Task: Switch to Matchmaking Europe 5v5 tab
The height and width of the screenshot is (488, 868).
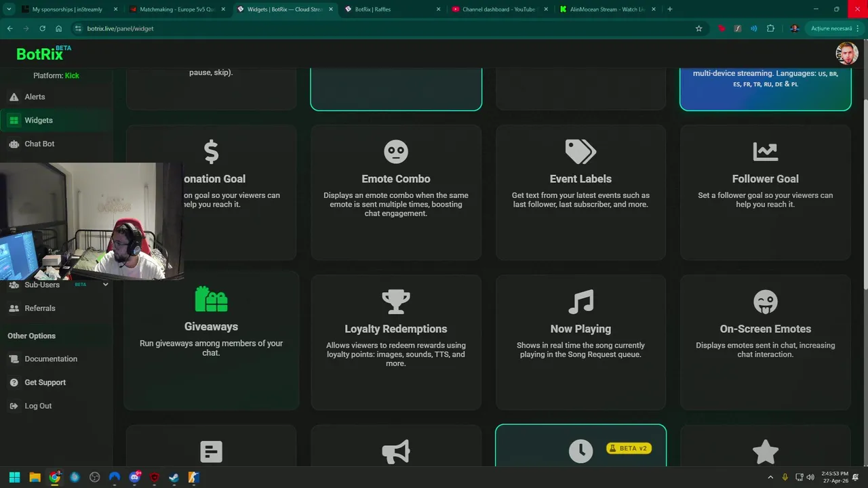Action: click(x=178, y=9)
